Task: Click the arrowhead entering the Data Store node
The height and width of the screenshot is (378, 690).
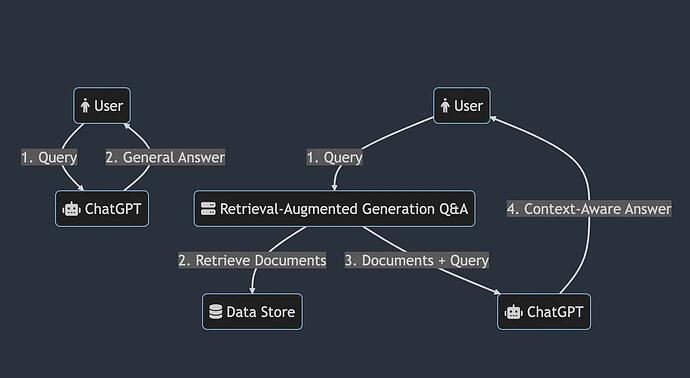Action: 253,290
